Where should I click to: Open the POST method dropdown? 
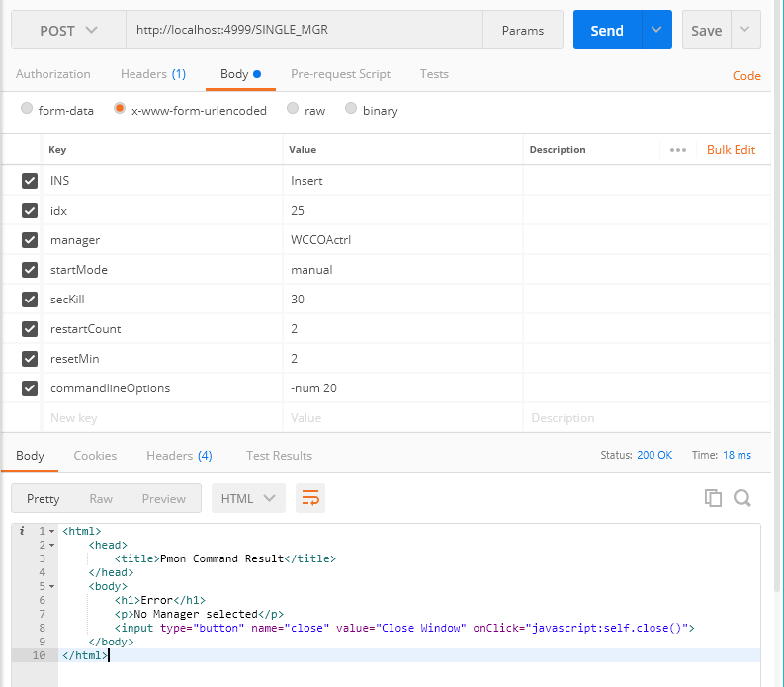[68, 31]
